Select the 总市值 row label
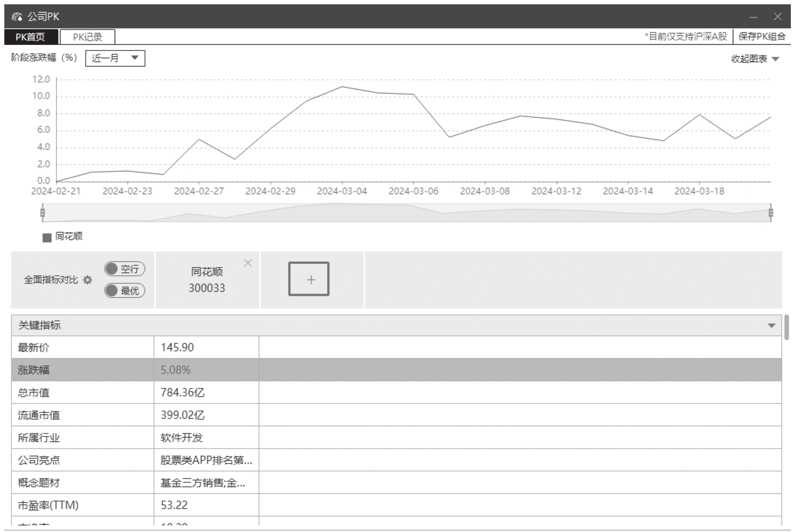 [34, 393]
